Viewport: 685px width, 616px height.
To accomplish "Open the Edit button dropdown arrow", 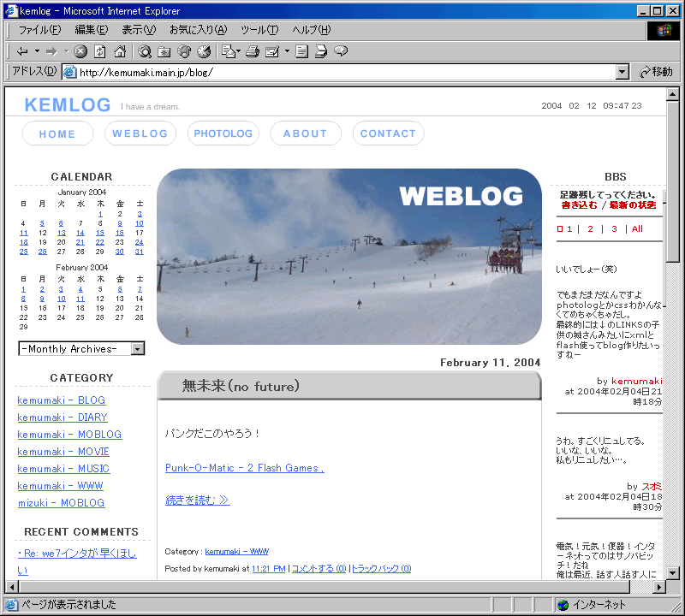I will (287, 51).
